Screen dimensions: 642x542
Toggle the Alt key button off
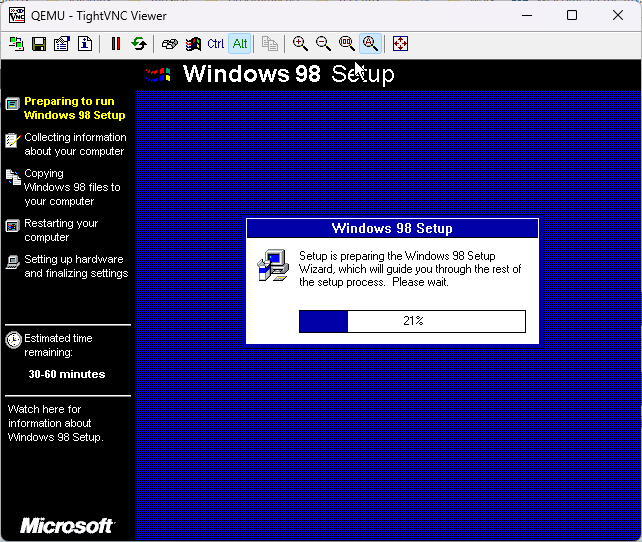240,44
